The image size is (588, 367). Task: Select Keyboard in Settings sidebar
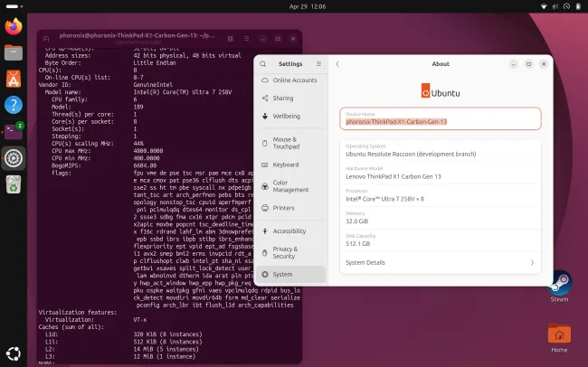(291, 165)
